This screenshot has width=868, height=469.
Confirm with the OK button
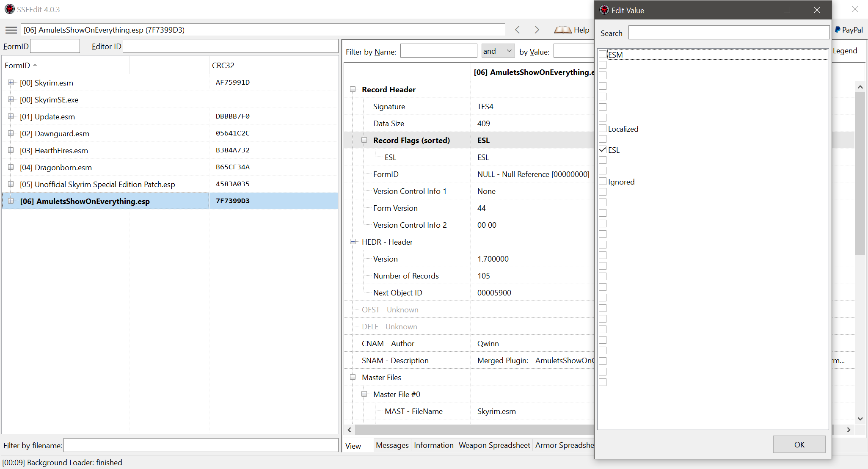tap(799, 444)
